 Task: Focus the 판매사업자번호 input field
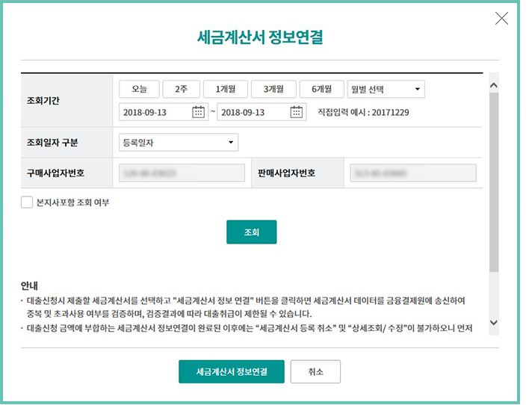(412, 173)
